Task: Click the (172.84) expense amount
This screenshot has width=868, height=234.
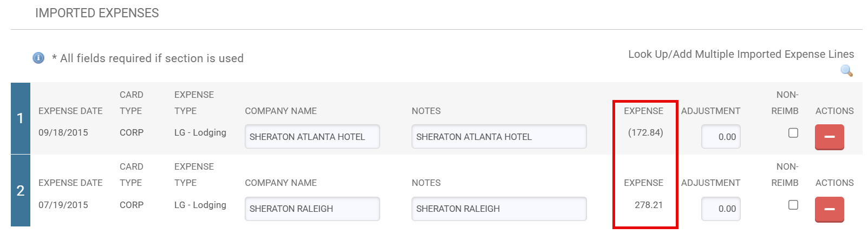Action: point(645,132)
